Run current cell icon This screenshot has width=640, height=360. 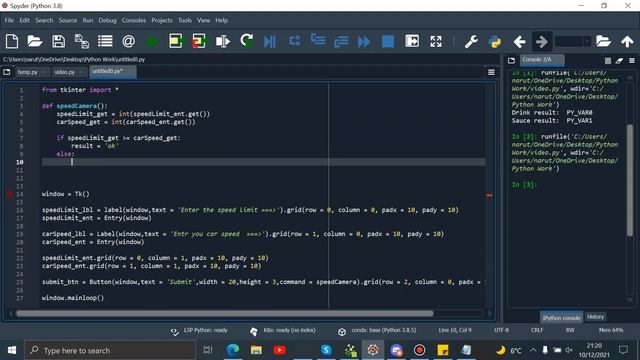click(176, 41)
